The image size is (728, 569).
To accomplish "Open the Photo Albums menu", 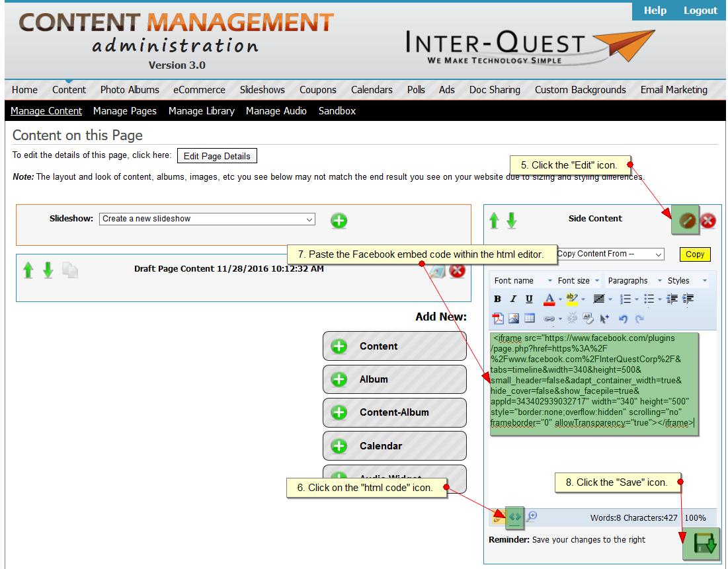I will click(x=130, y=90).
